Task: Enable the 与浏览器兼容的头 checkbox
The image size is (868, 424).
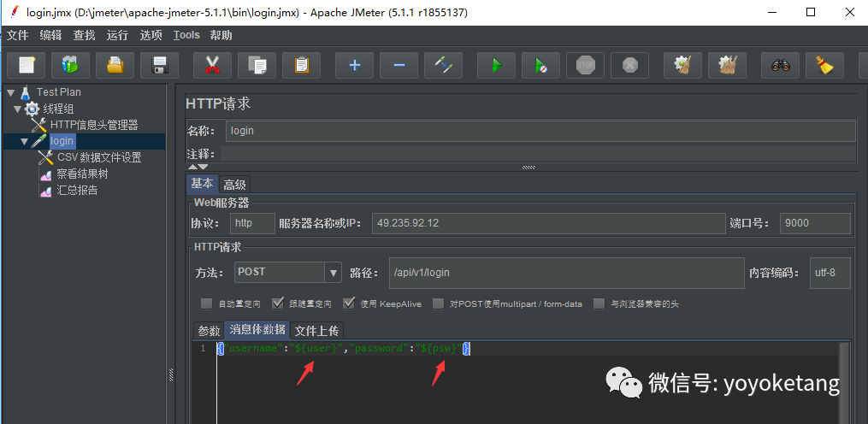Action: tap(599, 303)
